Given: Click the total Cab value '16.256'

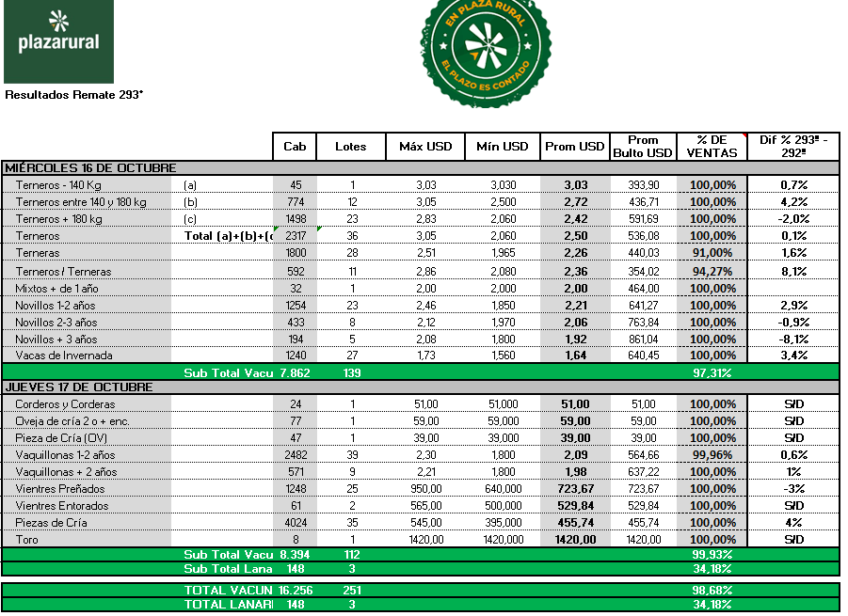Looking at the screenshot, I should 296,590.
